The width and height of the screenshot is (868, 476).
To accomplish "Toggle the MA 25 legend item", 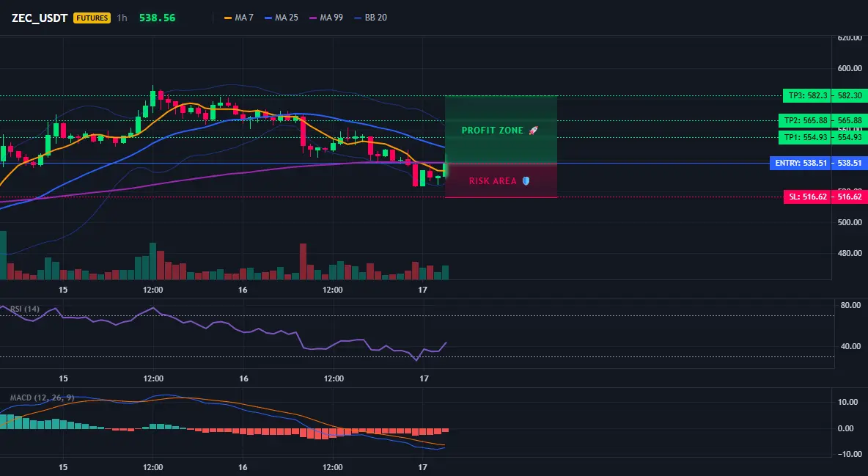I will 282,18.
